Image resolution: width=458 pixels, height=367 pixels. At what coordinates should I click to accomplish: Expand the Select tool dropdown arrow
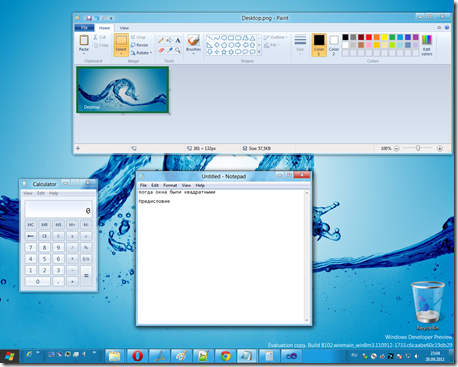pyautogui.click(x=121, y=53)
